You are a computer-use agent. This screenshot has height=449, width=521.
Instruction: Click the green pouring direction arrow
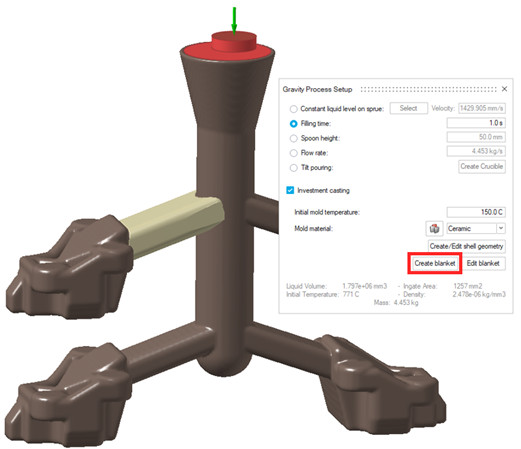pyautogui.click(x=234, y=21)
